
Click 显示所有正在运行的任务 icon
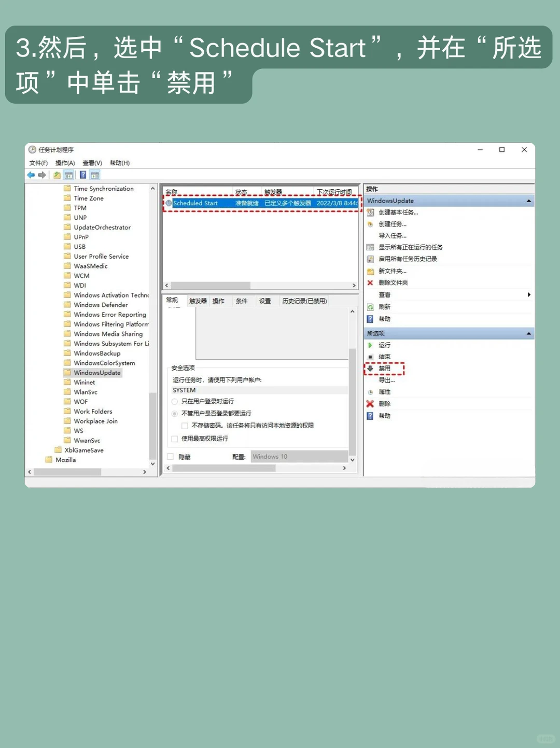tap(370, 247)
